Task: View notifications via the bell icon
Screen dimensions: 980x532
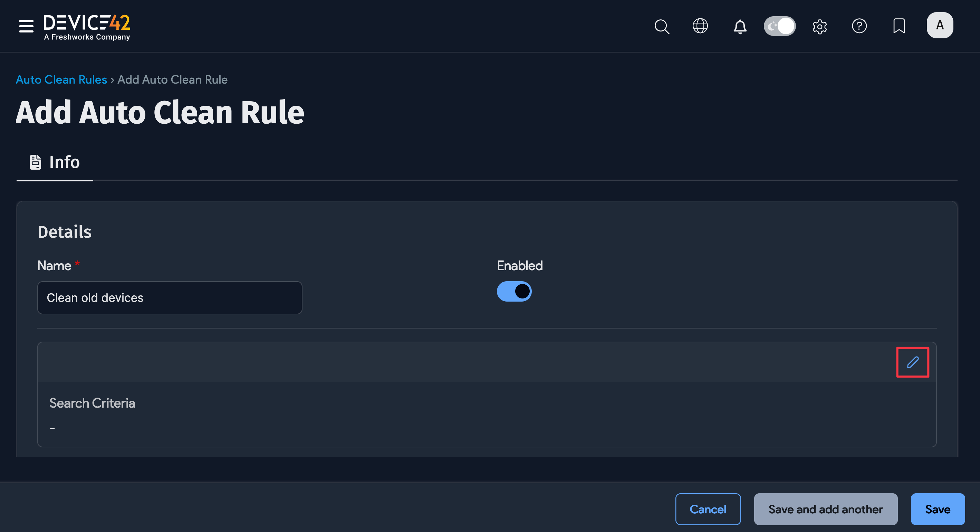Action: [x=740, y=26]
